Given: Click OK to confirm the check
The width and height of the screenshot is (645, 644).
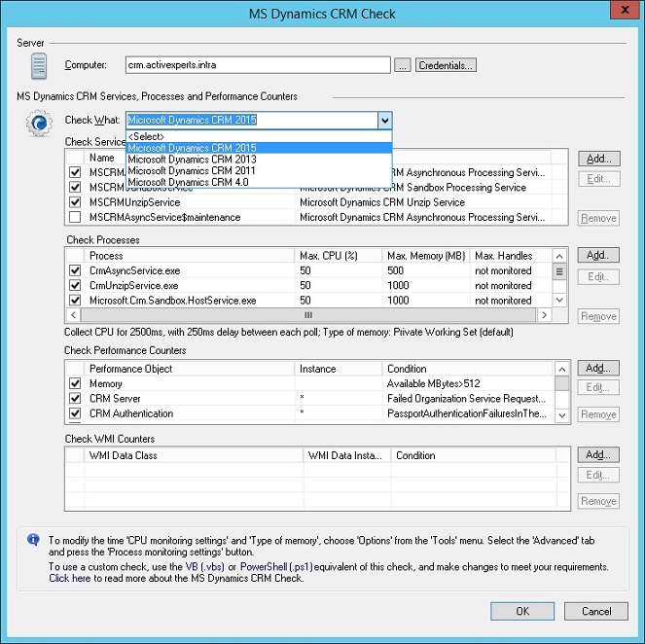Looking at the screenshot, I should coord(522,611).
